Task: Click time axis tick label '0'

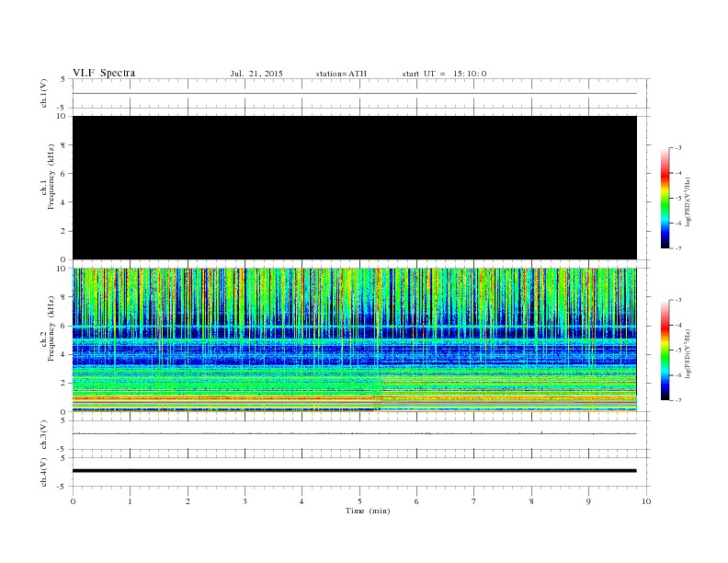Action: [x=73, y=501]
